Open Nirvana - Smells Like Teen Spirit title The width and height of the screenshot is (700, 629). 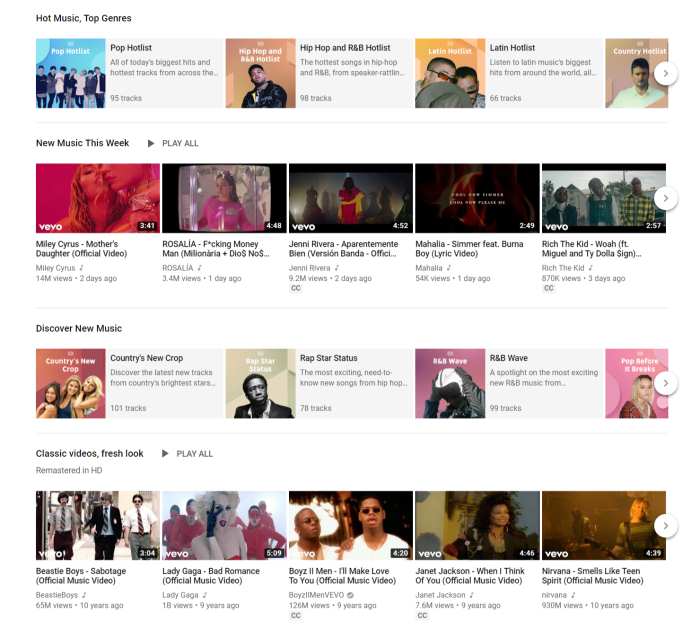pyautogui.click(x=592, y=576)
